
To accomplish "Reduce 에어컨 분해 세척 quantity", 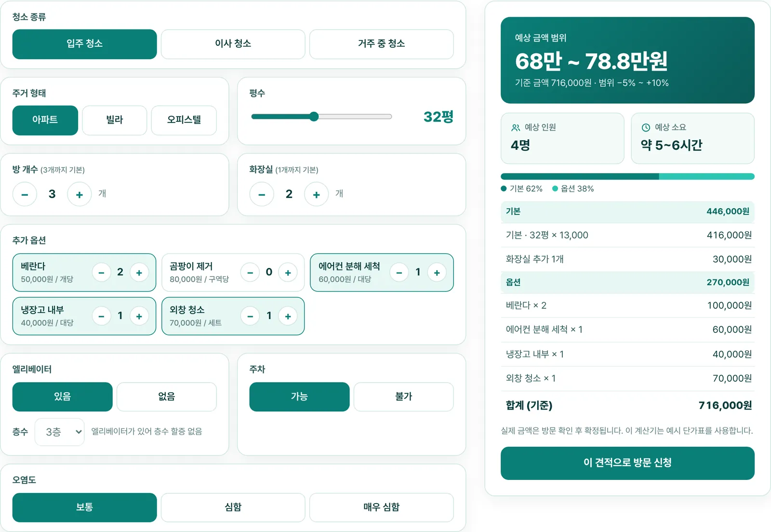I will (399, 273).
